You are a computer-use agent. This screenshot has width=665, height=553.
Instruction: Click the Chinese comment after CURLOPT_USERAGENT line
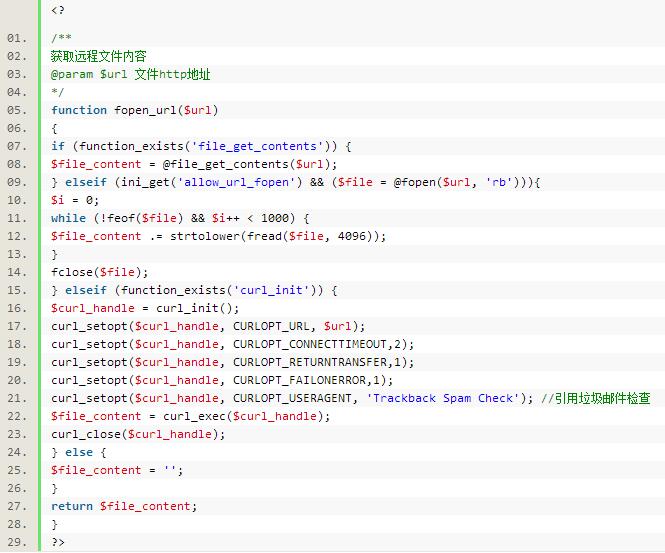(x=596, y=398)
